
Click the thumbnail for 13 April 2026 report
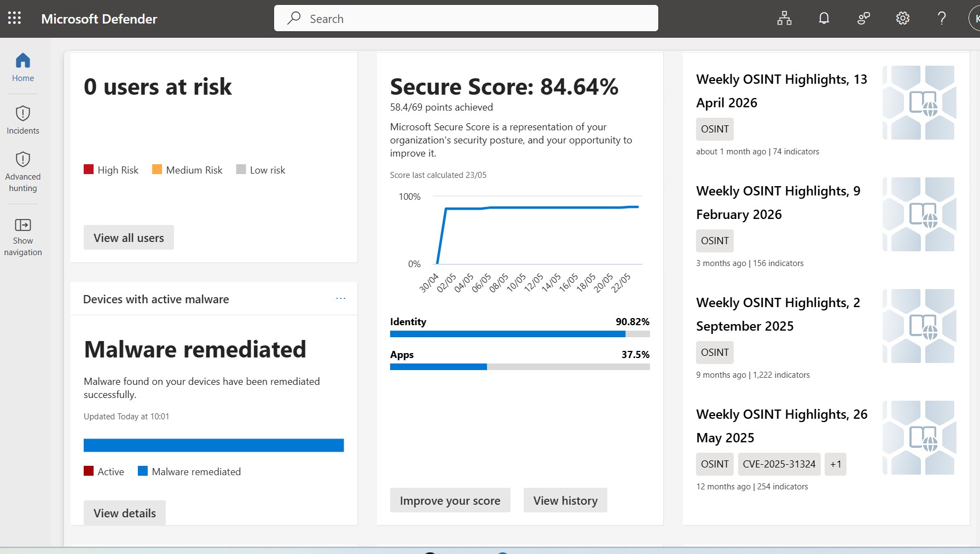pos(919,102)
